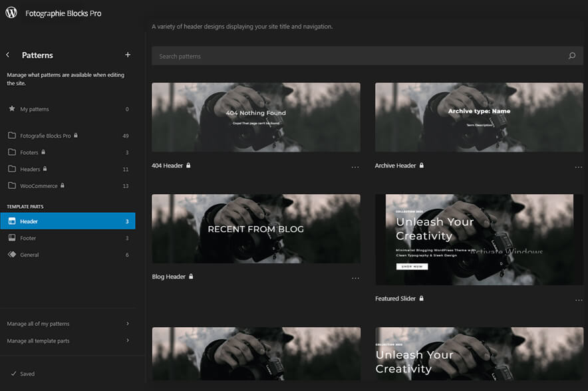Open the options menu for 404 Header
The width and height of the screenshot is (588, 391).
point(355,166)
